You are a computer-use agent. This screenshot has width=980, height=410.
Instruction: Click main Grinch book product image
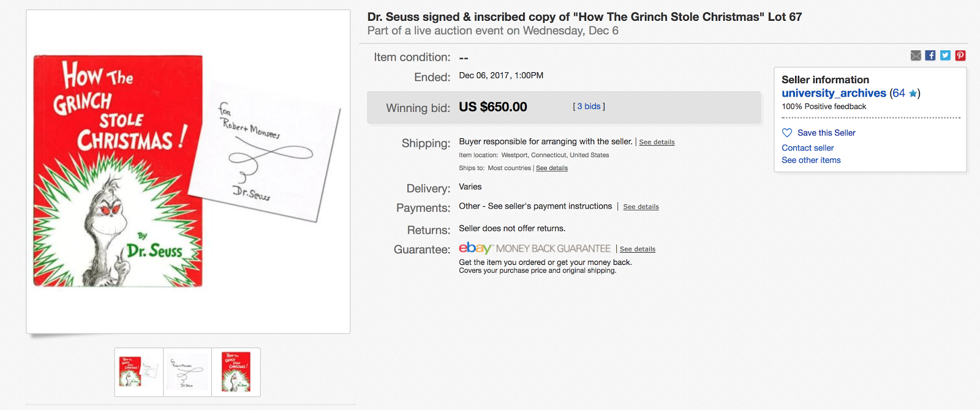(187, 171)
